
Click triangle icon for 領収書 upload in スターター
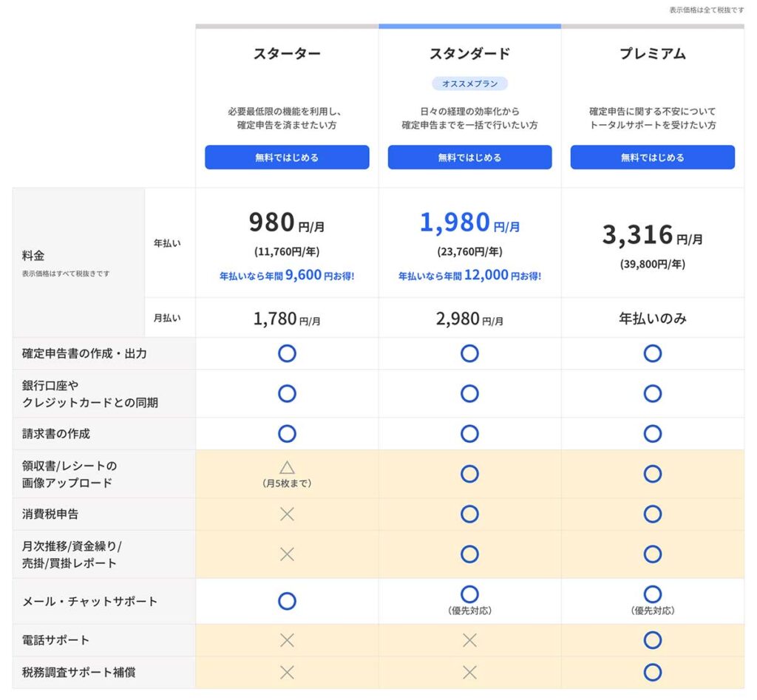pyautogui.click(x=287, y=467)
